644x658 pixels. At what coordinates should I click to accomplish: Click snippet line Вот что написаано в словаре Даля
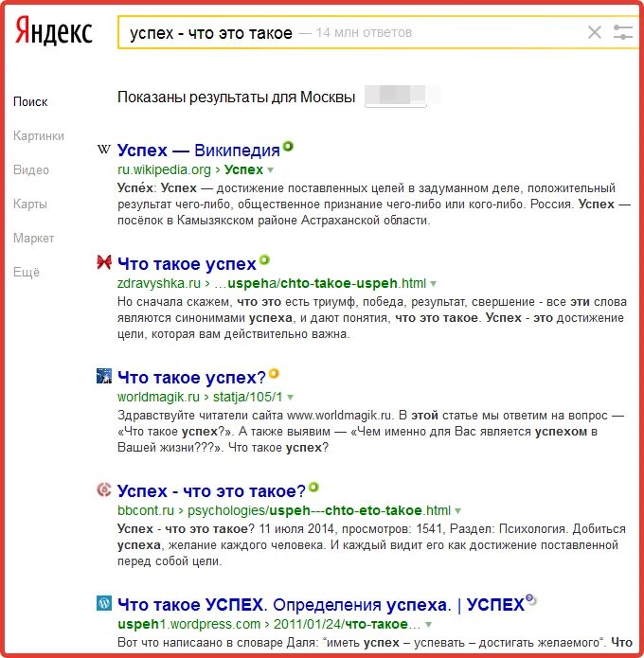(375, 643)
